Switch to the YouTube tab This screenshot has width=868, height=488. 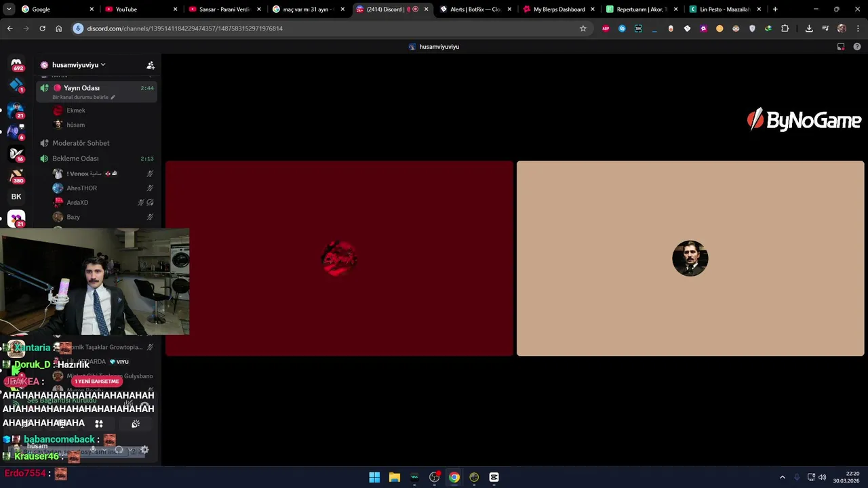pyautogui.click(x=142, y=9)
